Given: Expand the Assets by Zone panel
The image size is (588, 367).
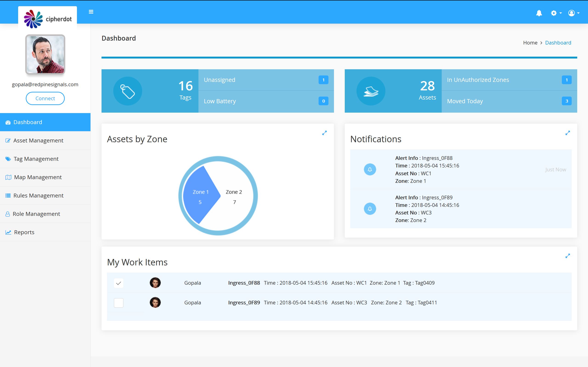Looking at the screenshot, I should [324, 133].
